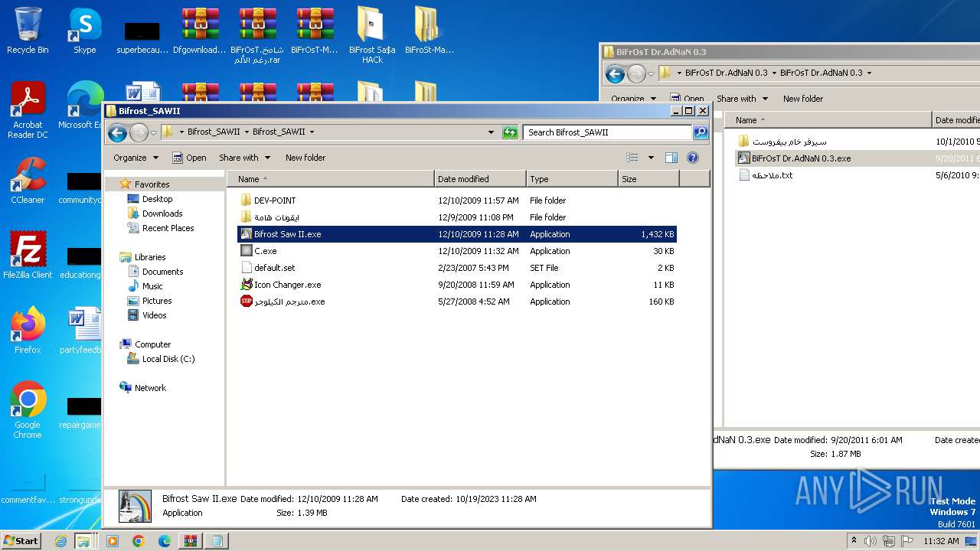This screenshot has height=551, width=980.
Task: Select BiFrOSt-Ma folder on desktop
Action: coord(429,31)
